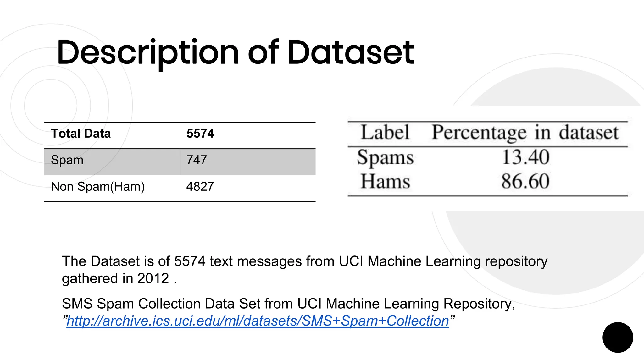This screenshot has height=362, width=644.
Task: Click the black circle in the corner
Action: (x=618, y=337)
